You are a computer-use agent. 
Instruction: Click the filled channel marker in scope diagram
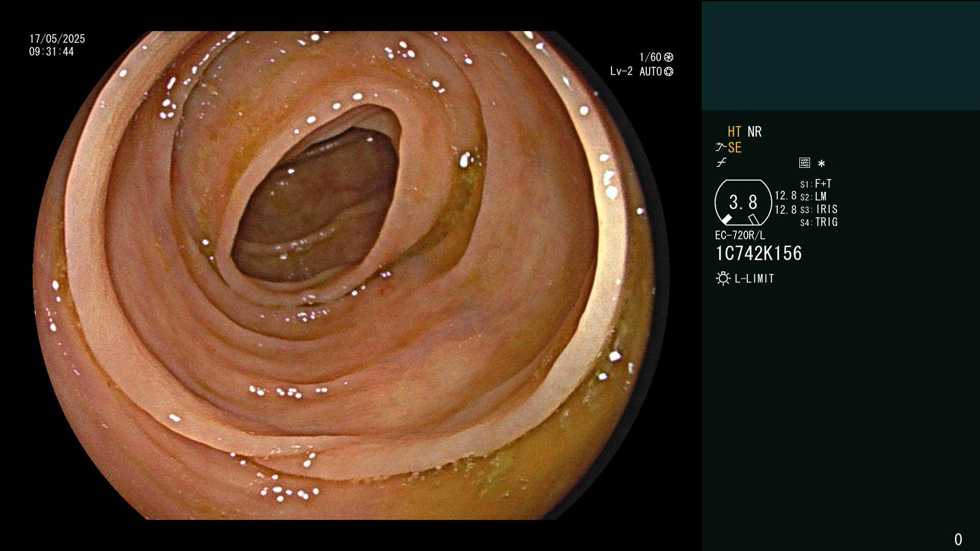pos(727,219)
